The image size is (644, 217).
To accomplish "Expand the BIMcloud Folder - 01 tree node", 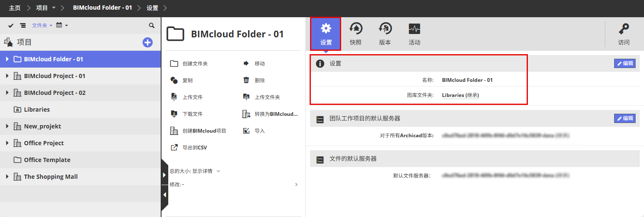I will coord(7,59).
